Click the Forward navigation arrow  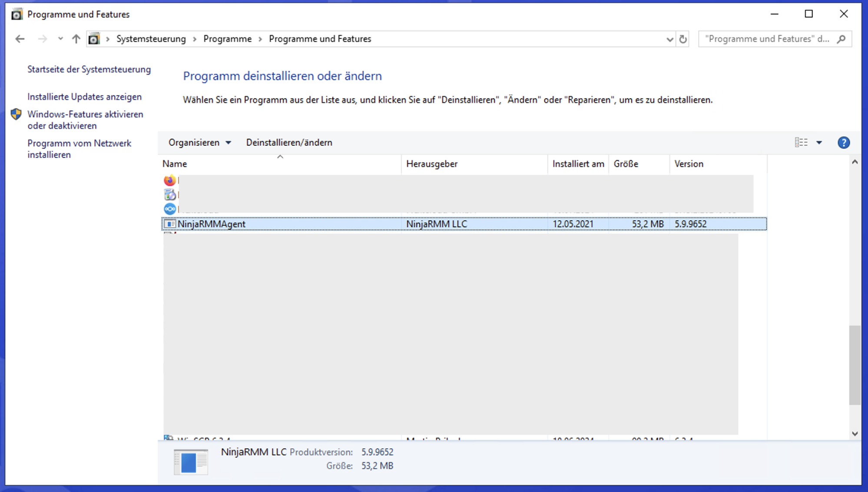(42, 39)
